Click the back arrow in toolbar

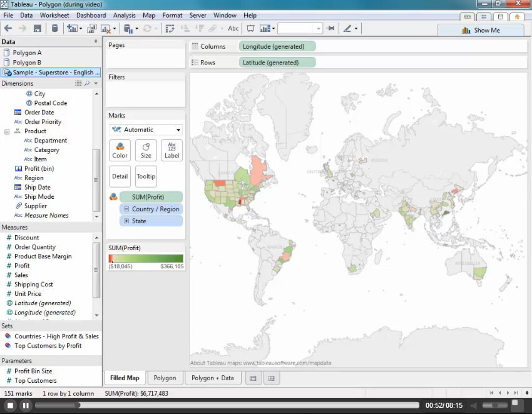(x=8, y=28)
